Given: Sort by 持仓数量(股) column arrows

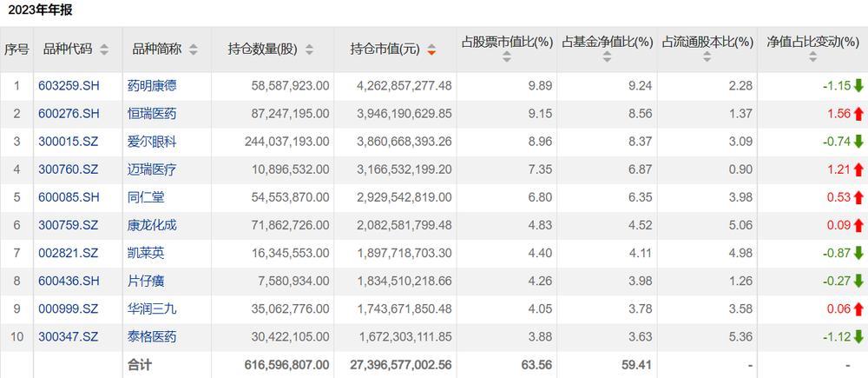Looking at the screenshot, I should (x=309, y=50).
